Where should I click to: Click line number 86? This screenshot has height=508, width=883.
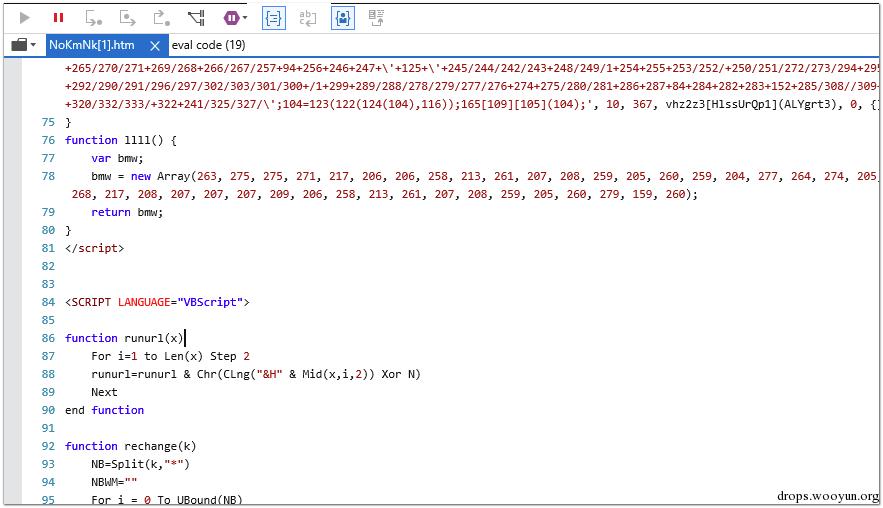tap(48, 338)
